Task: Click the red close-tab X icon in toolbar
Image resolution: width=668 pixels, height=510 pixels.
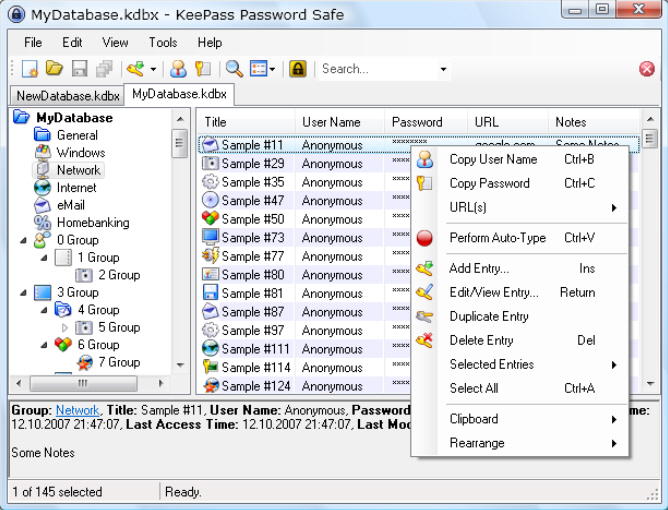Action: pyautogui.click(x=647, y=69)
